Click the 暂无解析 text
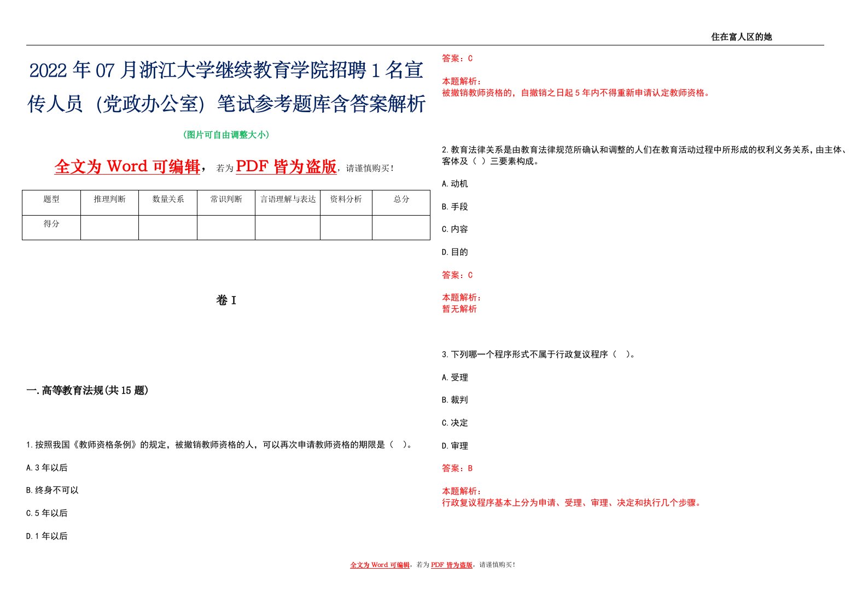868x614 pixels. coord(459,309)
